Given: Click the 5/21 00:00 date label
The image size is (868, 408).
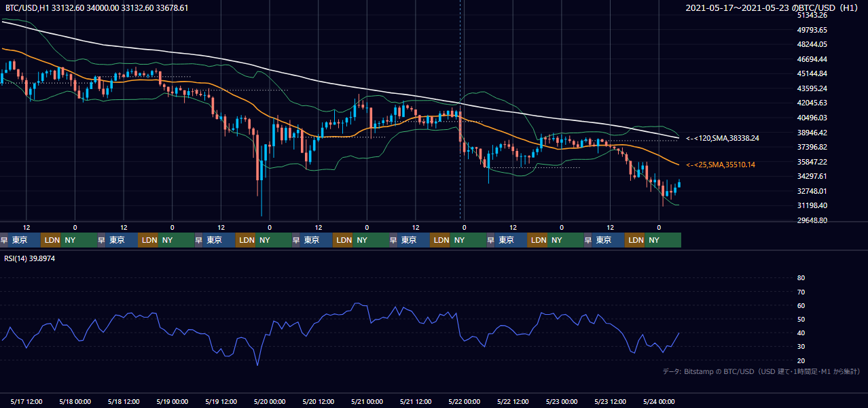Looking at the screenshot, I should pyautogui.click(x=369, y=401).
